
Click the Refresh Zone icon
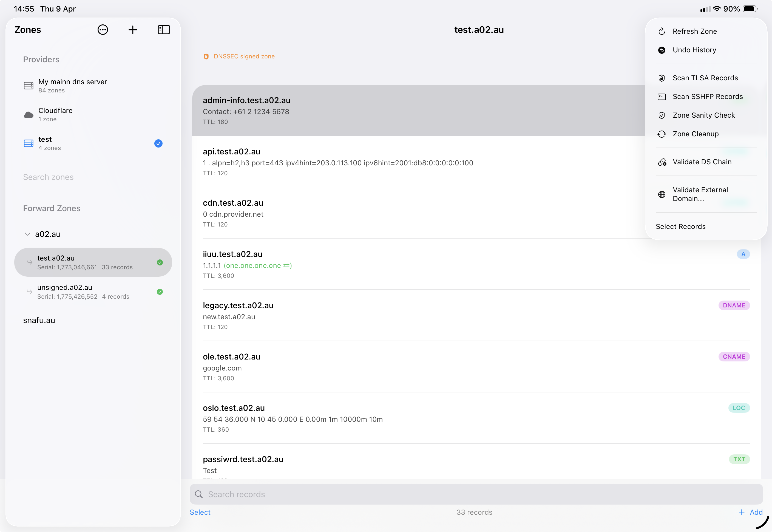tap(662, 31)
